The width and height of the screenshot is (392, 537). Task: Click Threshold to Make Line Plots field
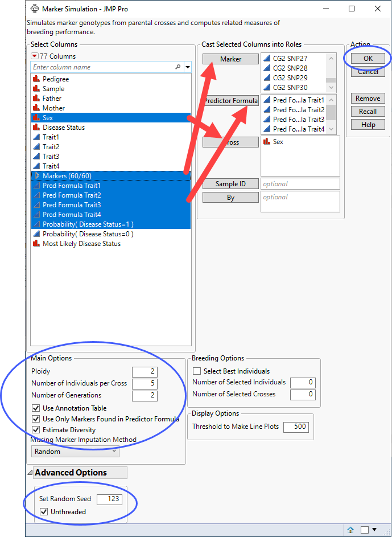point(296,427)
